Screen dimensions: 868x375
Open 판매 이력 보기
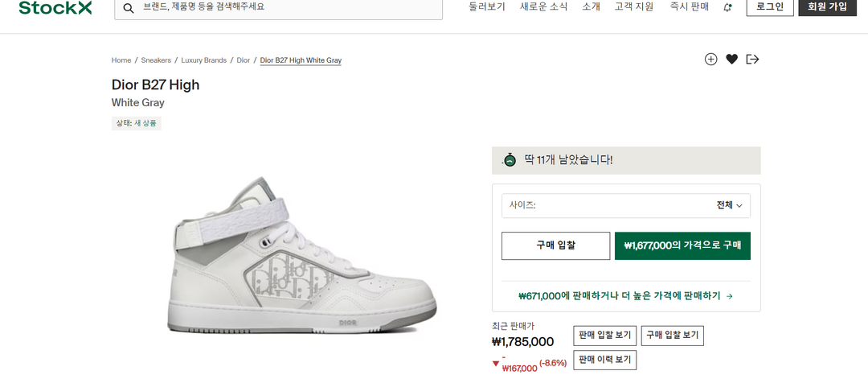pyautogui.click(x=604, y=360)
